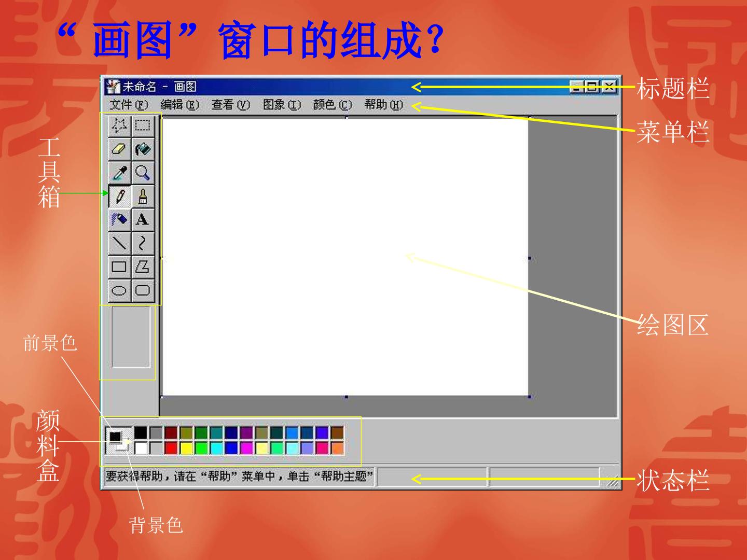The height and width of the screenshot is (560, 747).
Task: Open the 编辑(E) menu
Action: [x=179, y=105]
